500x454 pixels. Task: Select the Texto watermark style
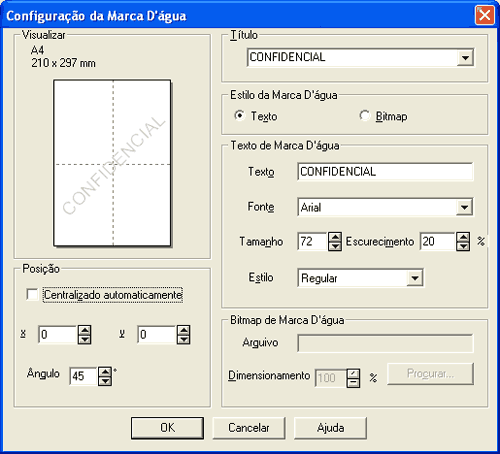coord(239,116)
